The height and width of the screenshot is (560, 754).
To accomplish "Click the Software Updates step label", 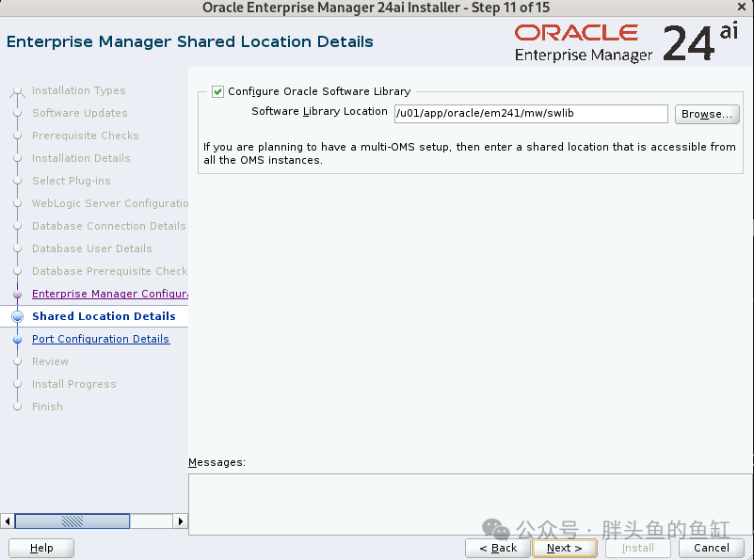I will coord(80,113).
